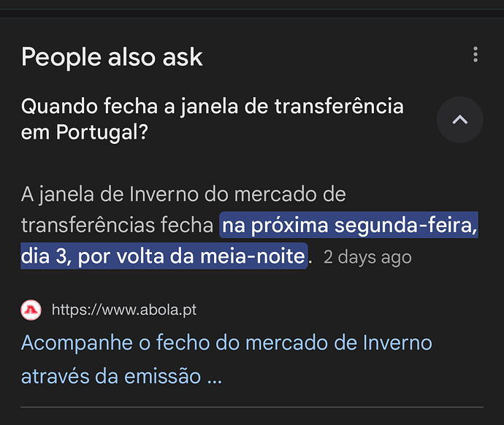This screenshot has height=425, width=504.
Task: Click the A Bola site favicon
Action: tap(31, 310)
